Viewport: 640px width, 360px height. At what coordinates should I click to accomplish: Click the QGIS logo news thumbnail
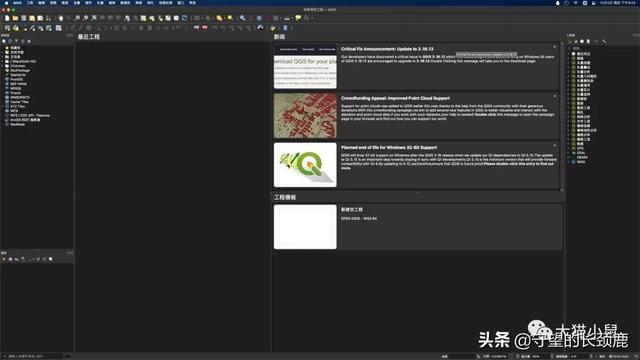[x=305, y=165]
